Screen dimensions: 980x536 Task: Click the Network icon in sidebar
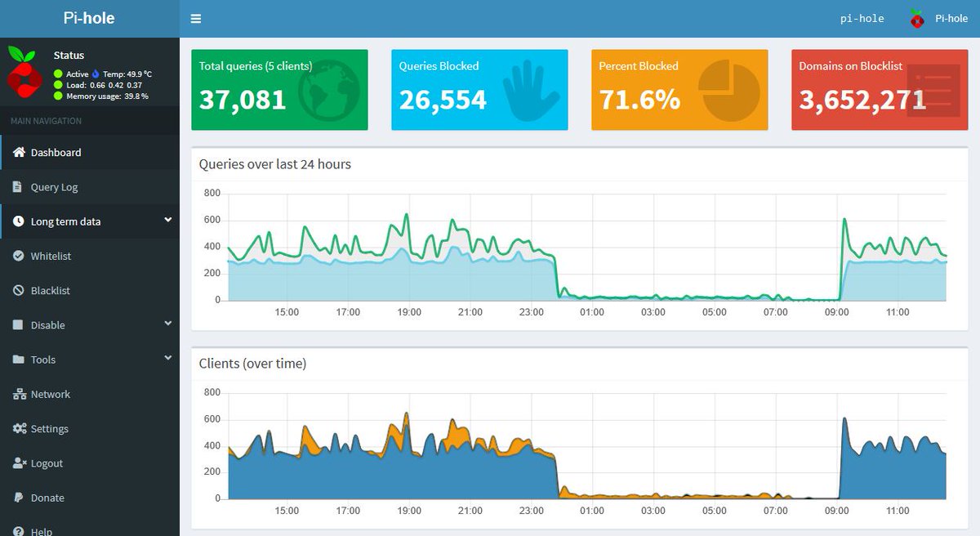tap(20, 394)
